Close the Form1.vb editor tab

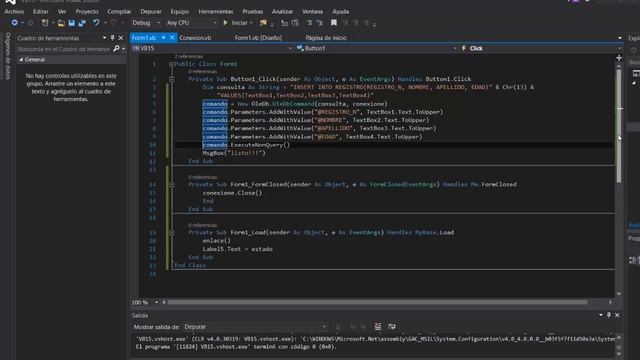coord(172,38)
